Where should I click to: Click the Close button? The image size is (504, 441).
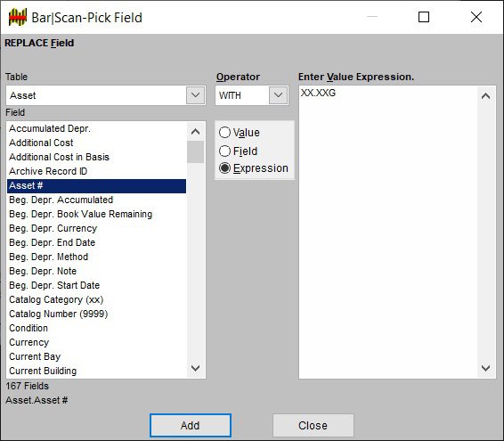[313, 426]
